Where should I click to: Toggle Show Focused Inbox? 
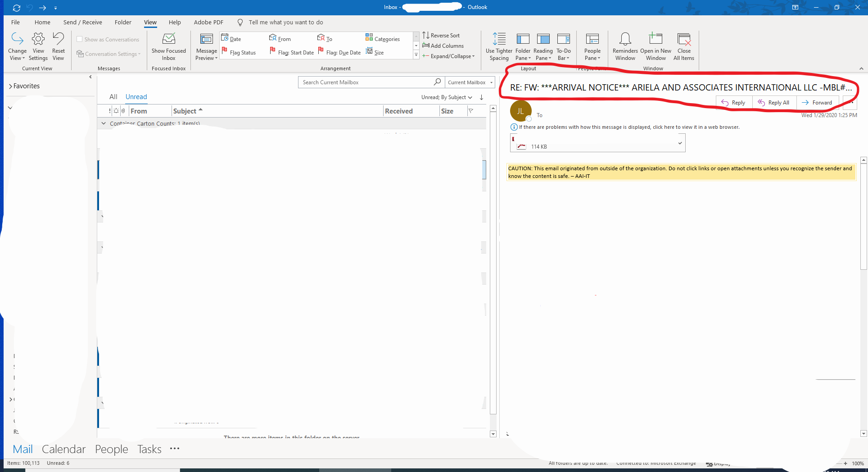pyautogui.click(x=168, y=46)
